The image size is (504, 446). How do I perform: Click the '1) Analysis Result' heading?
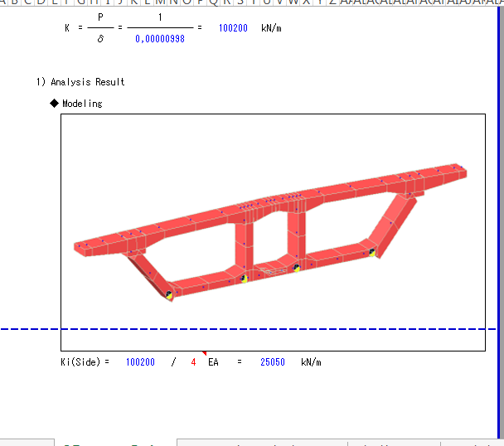click(80, 82)
